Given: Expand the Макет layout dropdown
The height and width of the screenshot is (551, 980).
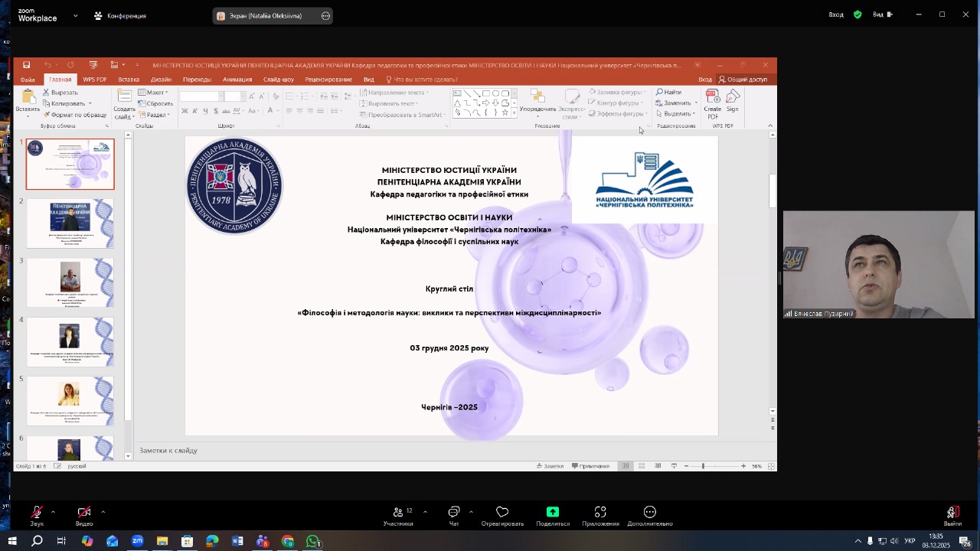Looking at the screenshot, I should pos(153,93).
